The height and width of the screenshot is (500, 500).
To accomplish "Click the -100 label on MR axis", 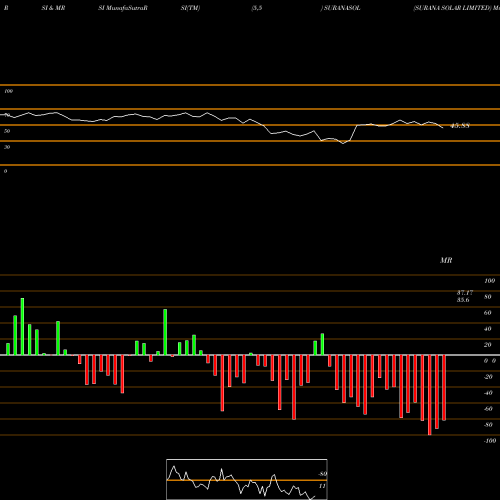I will pyautogui.click(x=490, y=441).
